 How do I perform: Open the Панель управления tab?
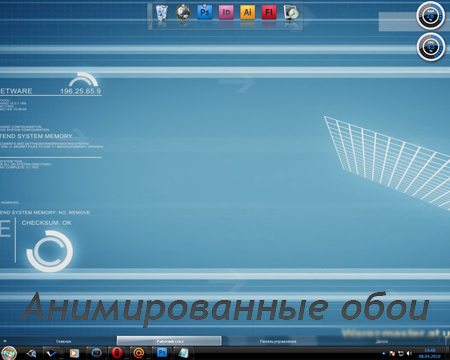(x=278, y=341)
